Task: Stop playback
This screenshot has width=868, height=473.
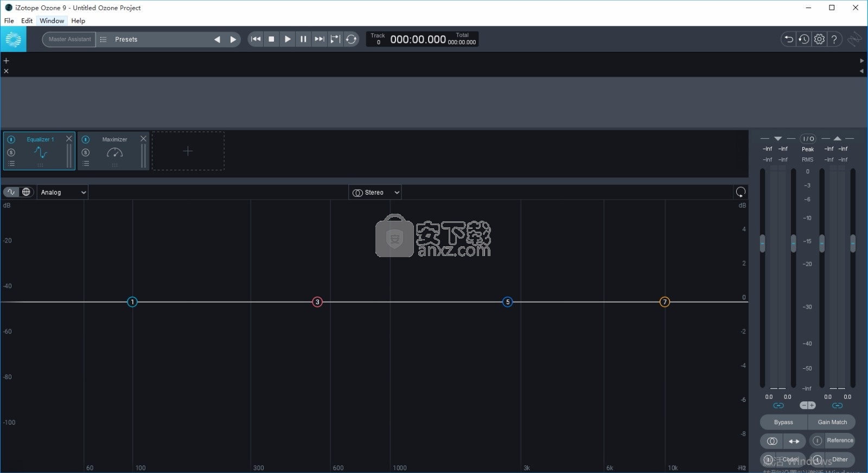Action: [272, 39]
